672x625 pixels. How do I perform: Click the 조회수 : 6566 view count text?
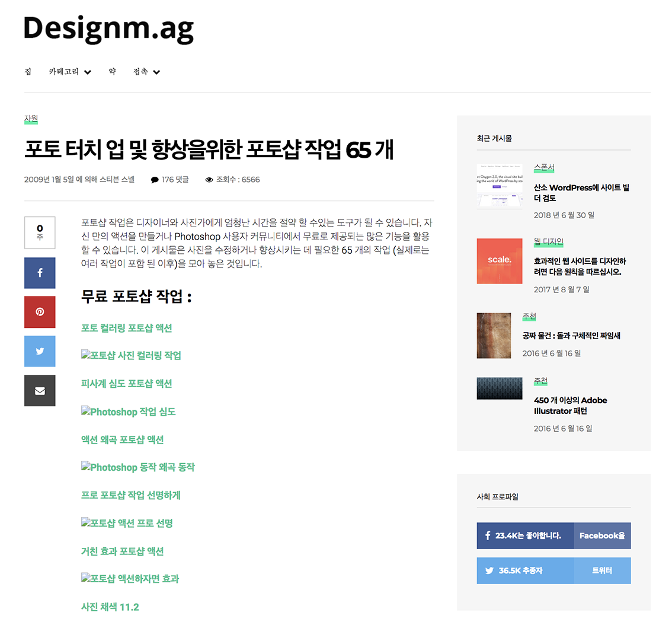(238, 180)
